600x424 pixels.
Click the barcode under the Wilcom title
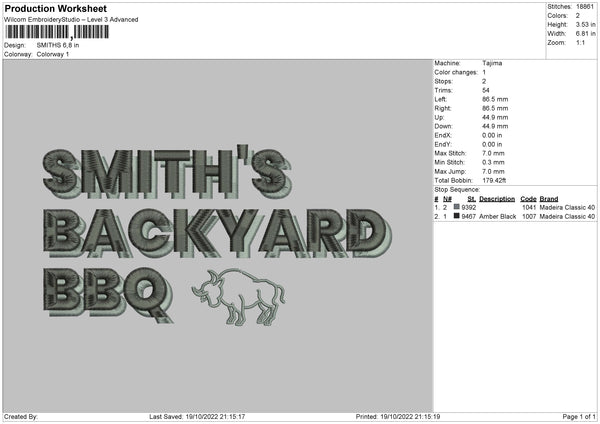[57, 32]
